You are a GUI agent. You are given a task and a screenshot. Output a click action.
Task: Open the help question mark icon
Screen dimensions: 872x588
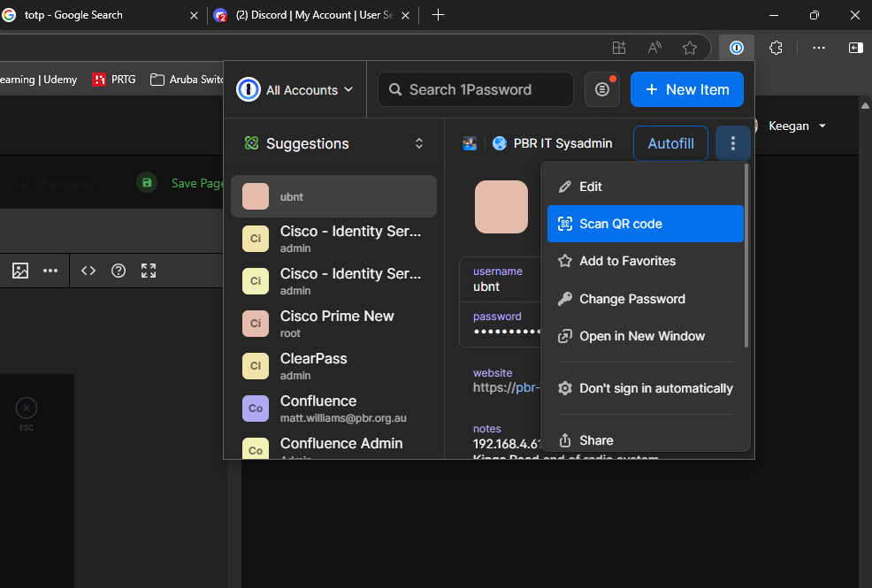(119, 271)
